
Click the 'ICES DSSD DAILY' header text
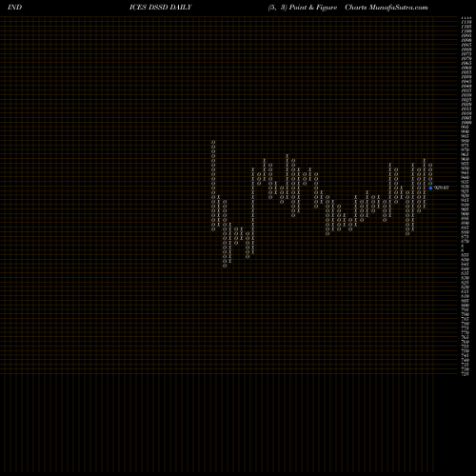tap(161, 8)
